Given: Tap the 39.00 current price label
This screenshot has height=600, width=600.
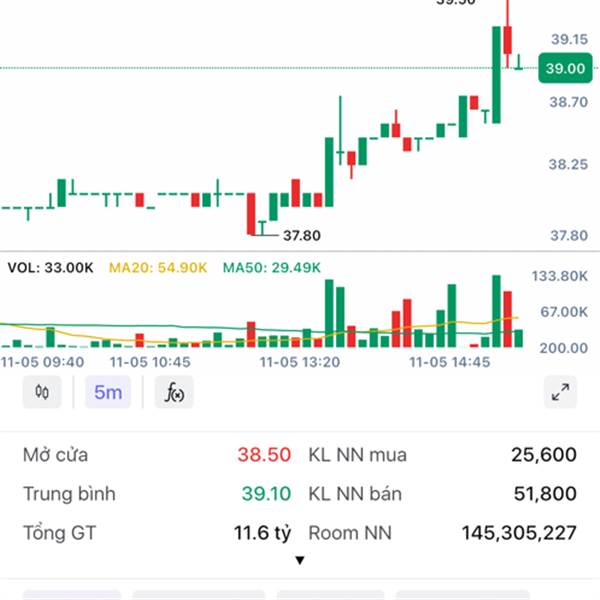Looking at the screenshot, I should click(x=565, y=68).
